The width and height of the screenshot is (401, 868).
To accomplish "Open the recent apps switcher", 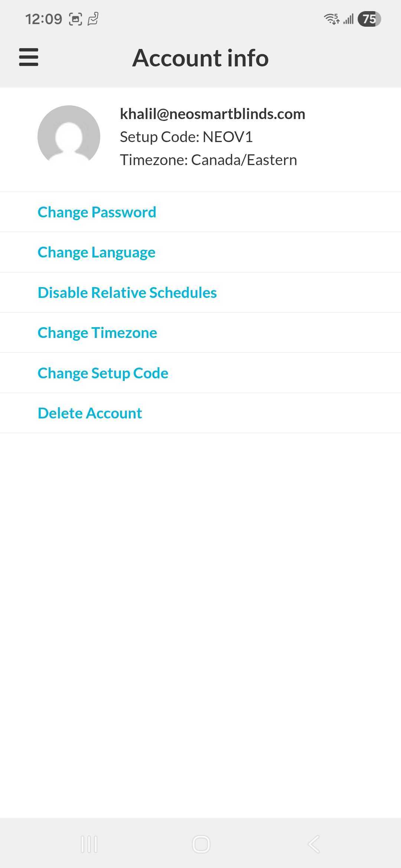I will (x=89, y=844).
